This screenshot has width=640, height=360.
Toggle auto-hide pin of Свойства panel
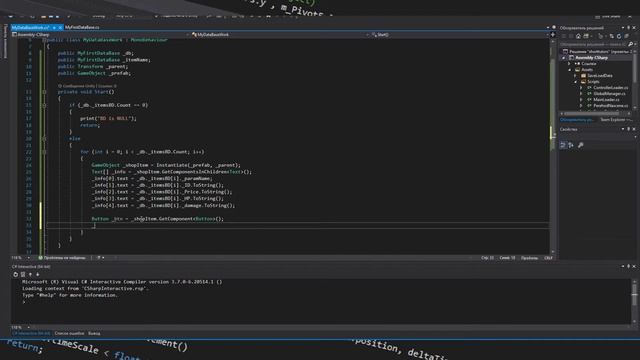(x=629, y=129)
